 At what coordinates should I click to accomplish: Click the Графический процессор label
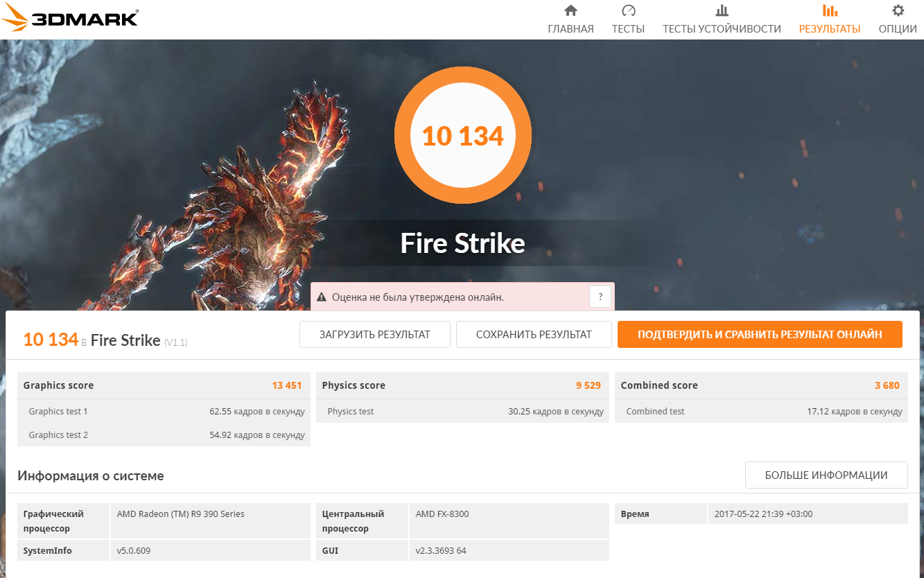coord(53,521)
